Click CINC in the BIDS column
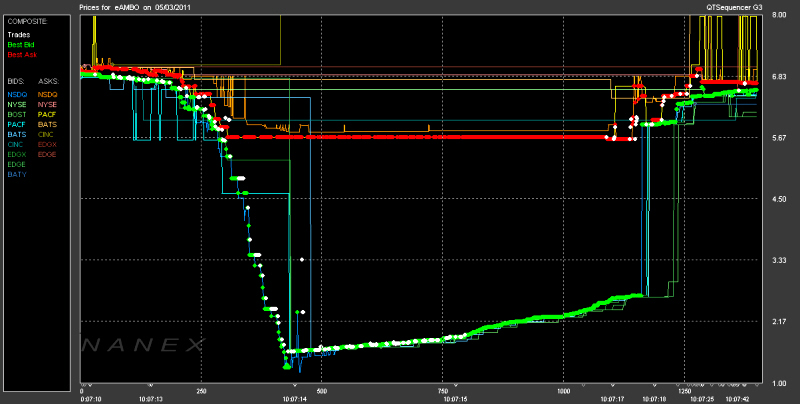Image resolution: width=800 pixels, height=404 pixels. pos(17,144)
